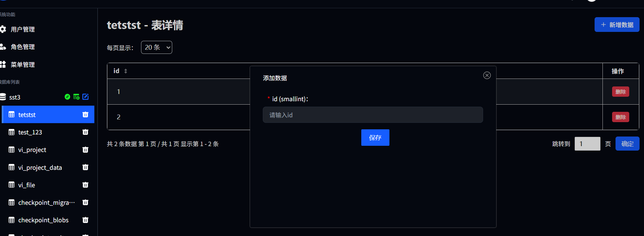644x236 pixels.
Task: Focus the id (smallint) input field
Action: [373, 115]
